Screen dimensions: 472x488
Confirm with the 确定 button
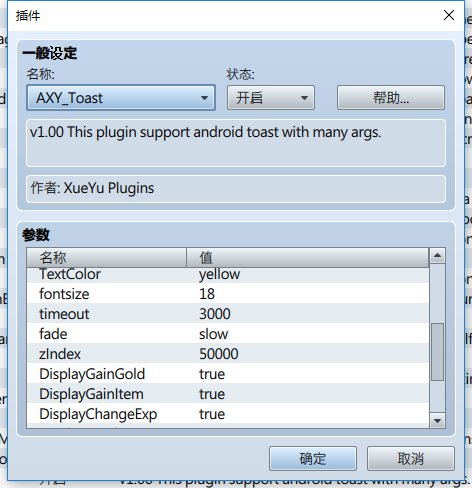click(313, 459)
